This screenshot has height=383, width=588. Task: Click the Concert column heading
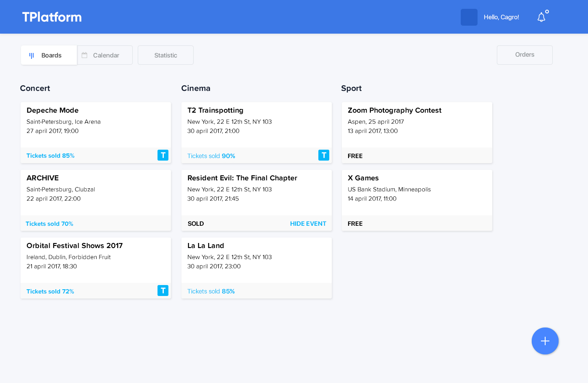tap(35, 88)
